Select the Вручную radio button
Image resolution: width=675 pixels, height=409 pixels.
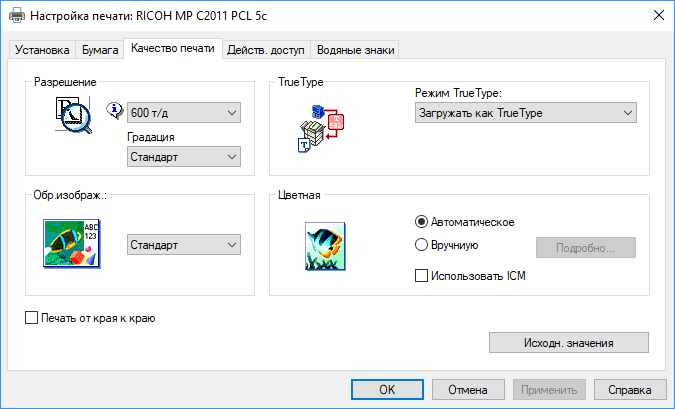click(421, 245)
